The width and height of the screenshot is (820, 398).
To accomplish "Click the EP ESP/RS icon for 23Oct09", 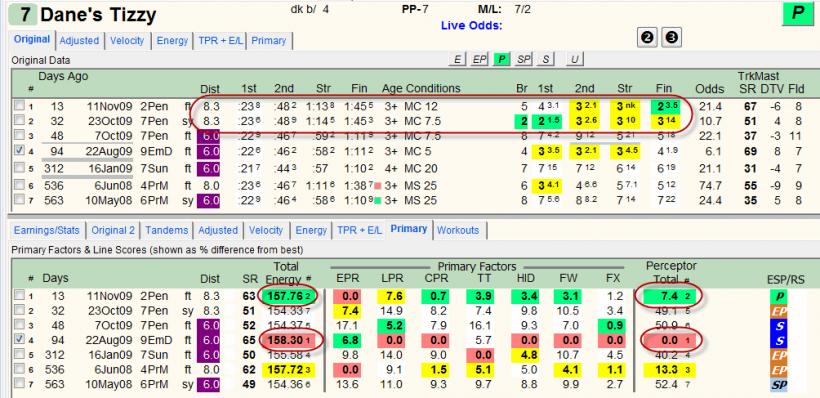I will (x=779, y=311).
